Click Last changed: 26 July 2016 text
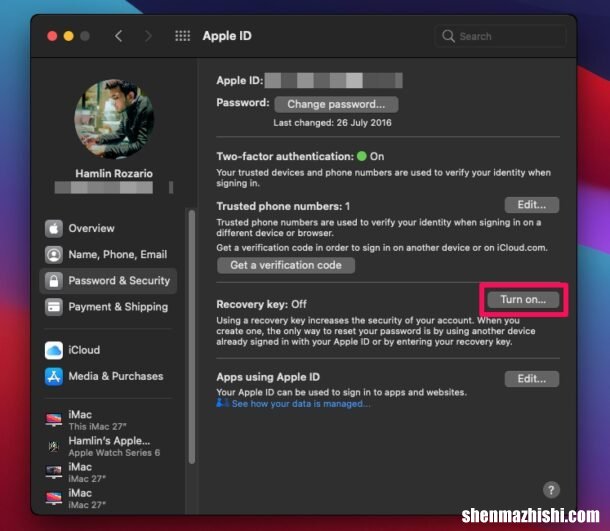 (x=332, y=123)
